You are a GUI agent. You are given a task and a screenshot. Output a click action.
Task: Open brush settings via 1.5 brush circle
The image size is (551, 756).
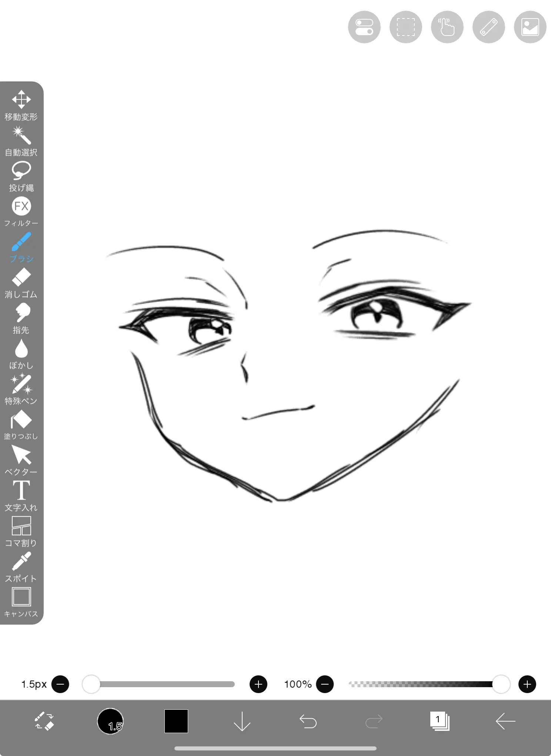pos(110,721)
